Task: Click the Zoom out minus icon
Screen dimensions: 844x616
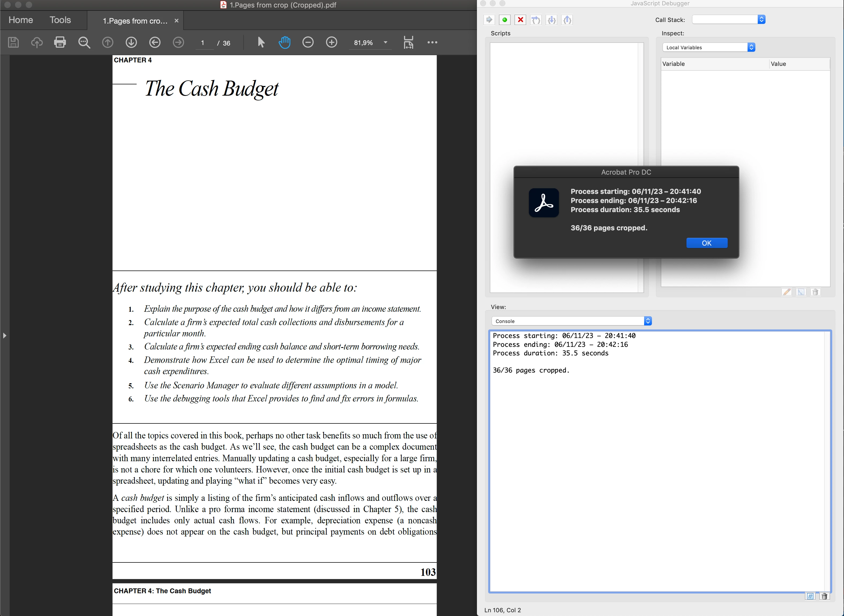Action: (308, 42)
